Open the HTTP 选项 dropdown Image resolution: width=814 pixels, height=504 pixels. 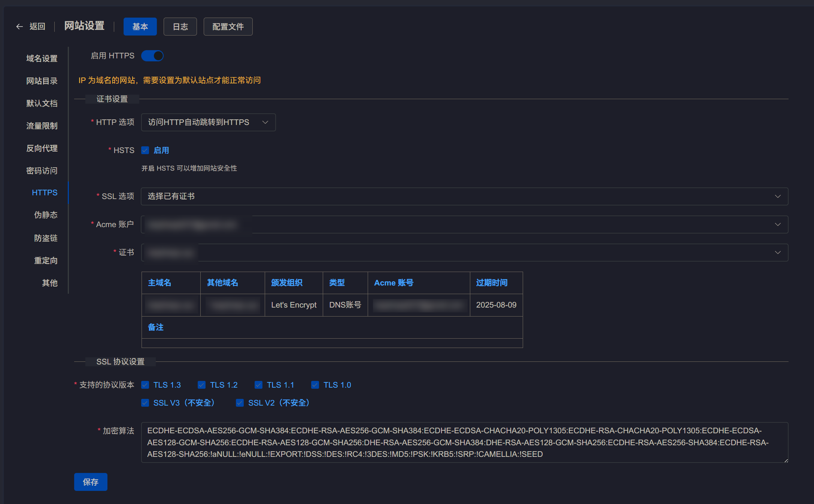click(x=208, y=122)
